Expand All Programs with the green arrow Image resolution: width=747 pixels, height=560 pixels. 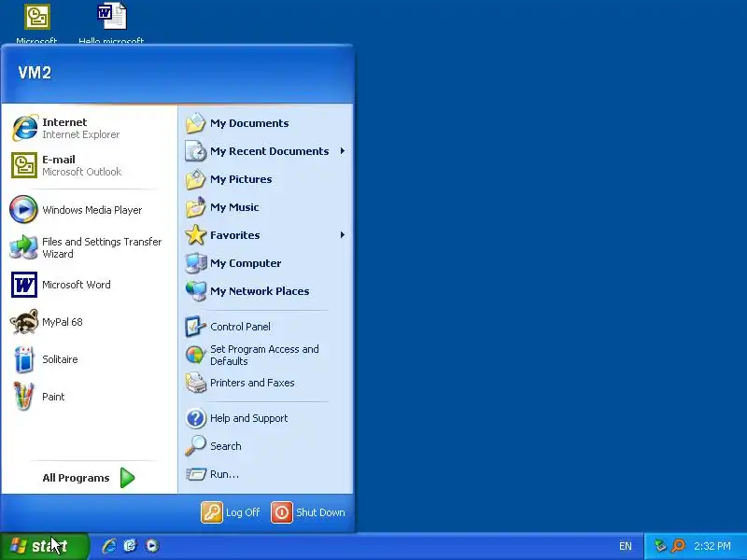(x=89, y=478)
